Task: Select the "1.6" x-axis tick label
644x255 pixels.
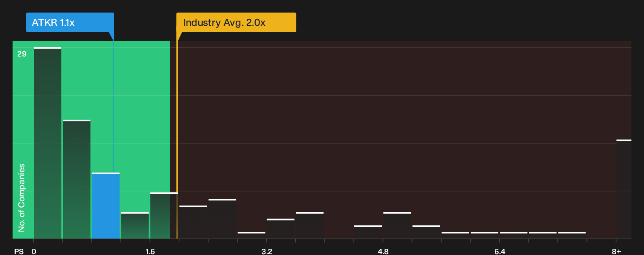Action: pyautogui.click(x=150, y=251)
